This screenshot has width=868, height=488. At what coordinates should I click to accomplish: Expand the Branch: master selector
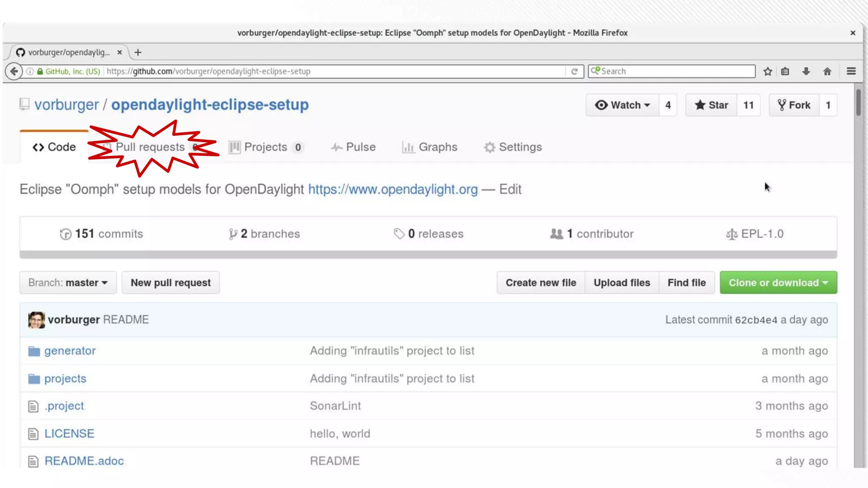click(x=68, y=283)
